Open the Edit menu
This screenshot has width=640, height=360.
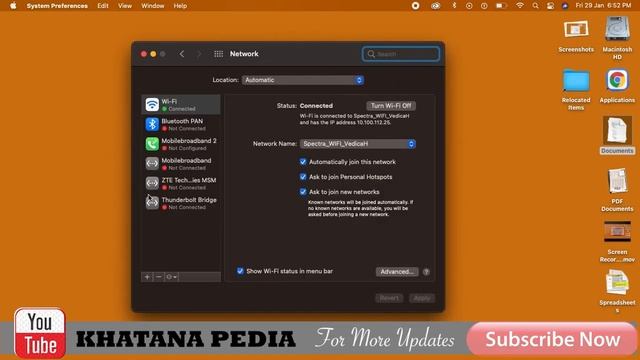pos(103,6)
